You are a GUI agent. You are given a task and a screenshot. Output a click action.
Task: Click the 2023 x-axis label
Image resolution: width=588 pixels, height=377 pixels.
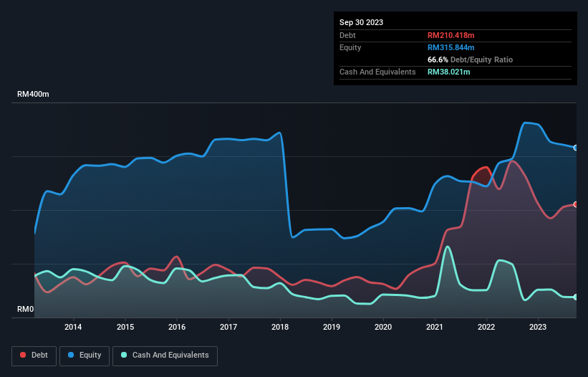[538, 327]
